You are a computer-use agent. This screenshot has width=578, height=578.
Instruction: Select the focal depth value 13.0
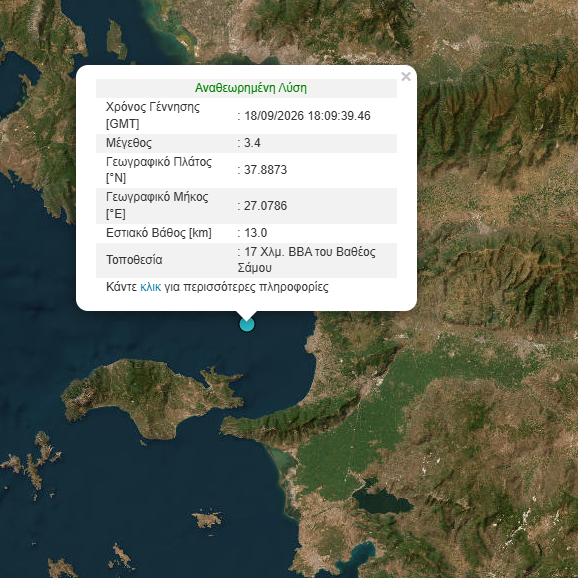[x=256, y=233]
